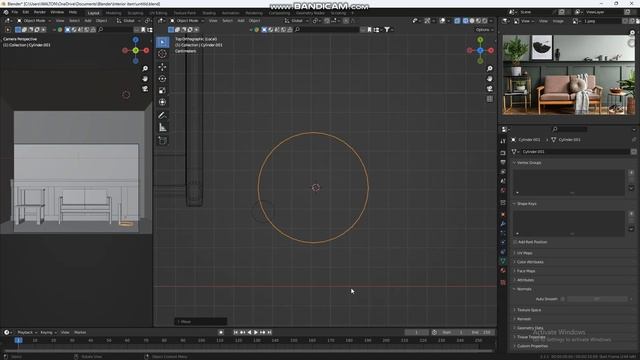
Task: Switch to the UV Editing workspace tab
Action: (x=158, y=13)
